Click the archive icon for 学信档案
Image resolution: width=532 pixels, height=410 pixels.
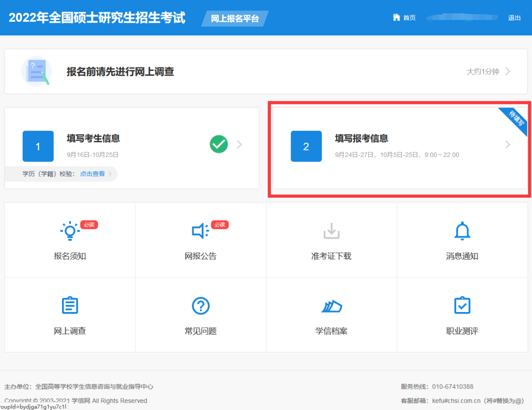click(331, 305)
